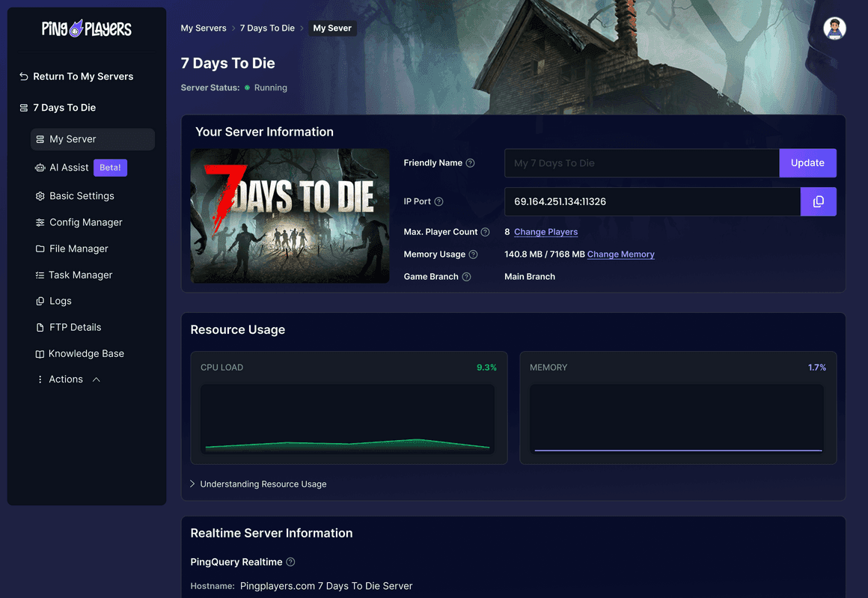This screenshot has height=598, width=868.
Task: Click the CPU Load graph
Action: [348, 419]
